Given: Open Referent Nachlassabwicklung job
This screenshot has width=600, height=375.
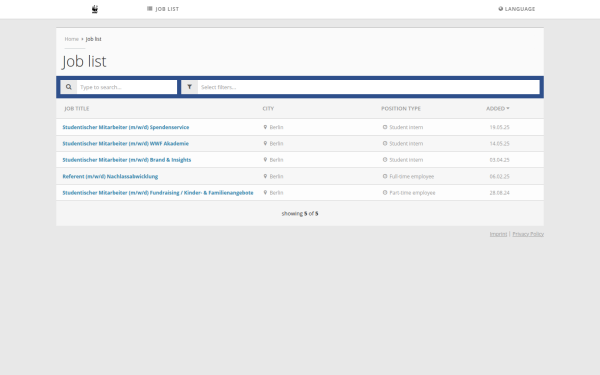Looking at the screenshot, I should point(110,176).
